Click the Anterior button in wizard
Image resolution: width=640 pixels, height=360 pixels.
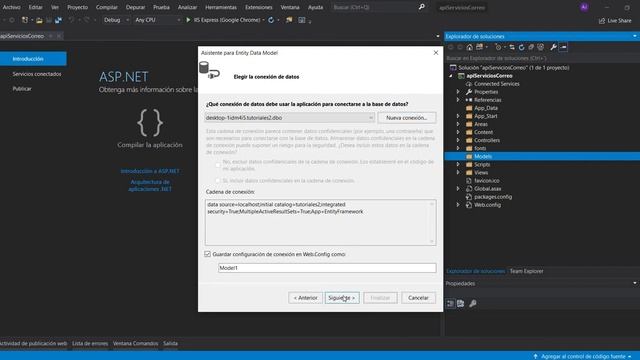(x=305, y=298)
